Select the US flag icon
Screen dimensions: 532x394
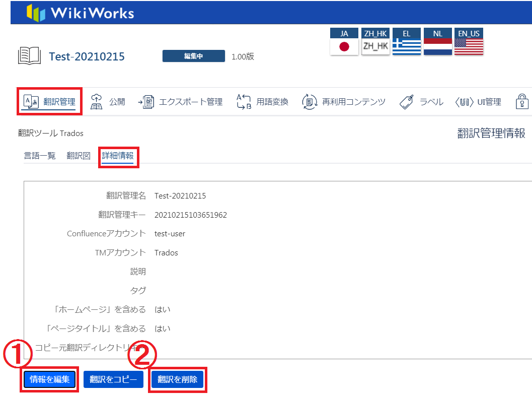(469, 47)
